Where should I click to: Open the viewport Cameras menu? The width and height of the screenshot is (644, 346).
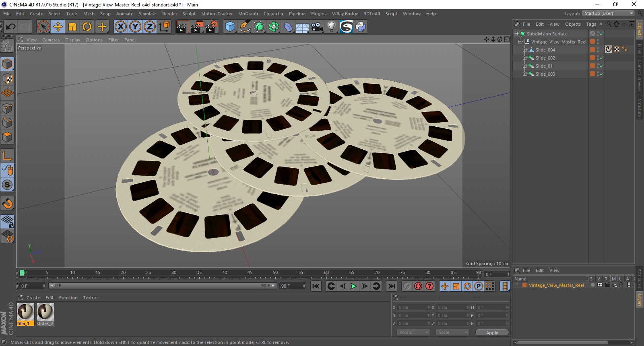coord(51,40)
